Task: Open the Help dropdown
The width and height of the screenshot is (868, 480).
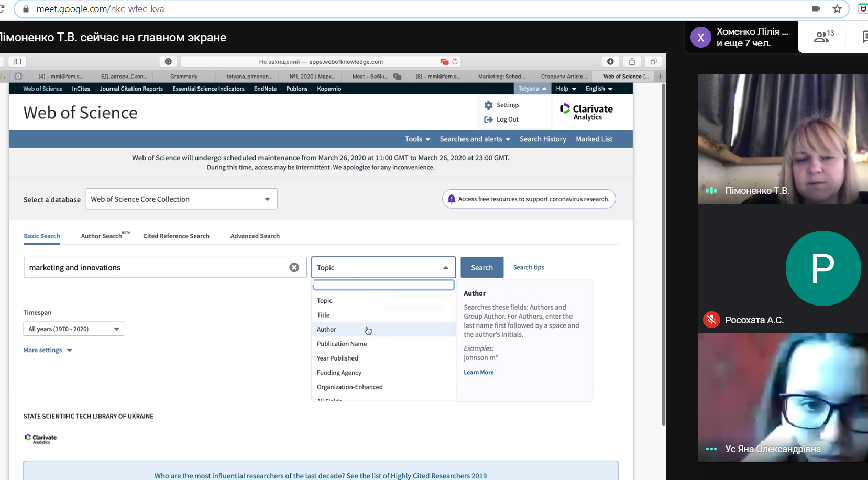Action: (x=566, y=89)
